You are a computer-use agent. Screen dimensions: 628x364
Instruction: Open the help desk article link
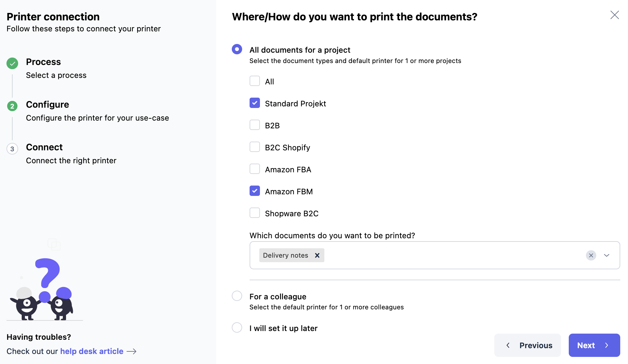click(92, 351)
